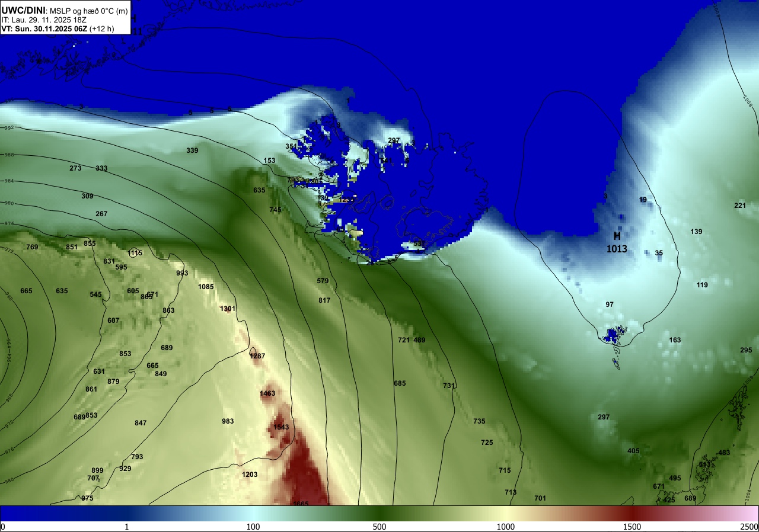Click the 2500 end of the color scale
This screenshot has width=759, height=532.
coord(750,527)
